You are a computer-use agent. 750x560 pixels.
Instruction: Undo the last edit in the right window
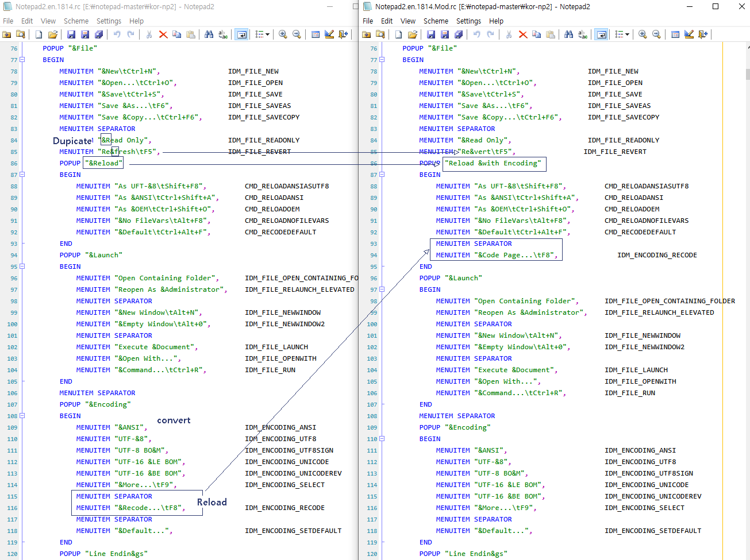point(476,34)
